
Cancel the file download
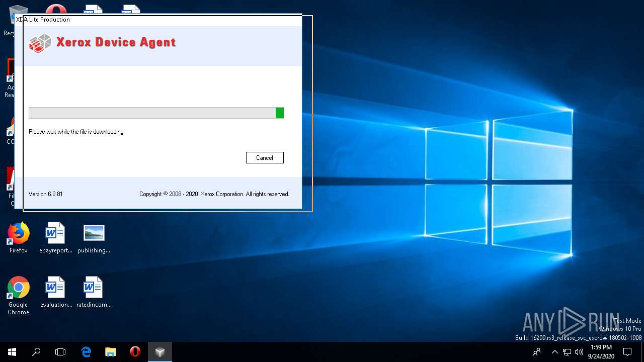tap(265, 157)
